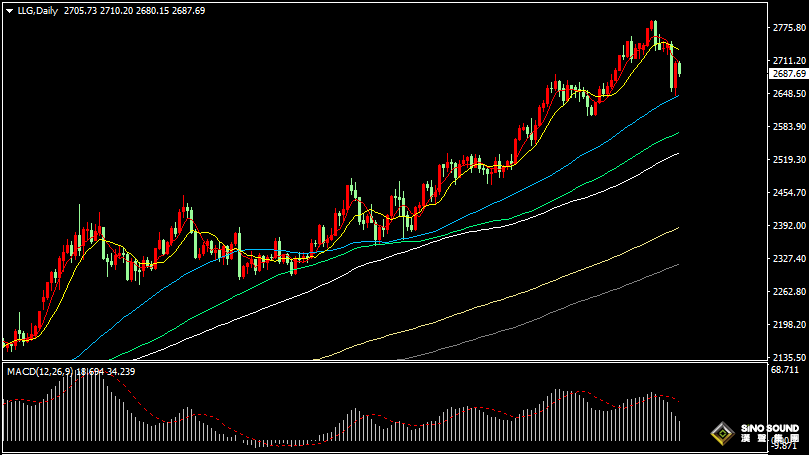Click the 2454.70 price axis label

[x=788, y=193]
